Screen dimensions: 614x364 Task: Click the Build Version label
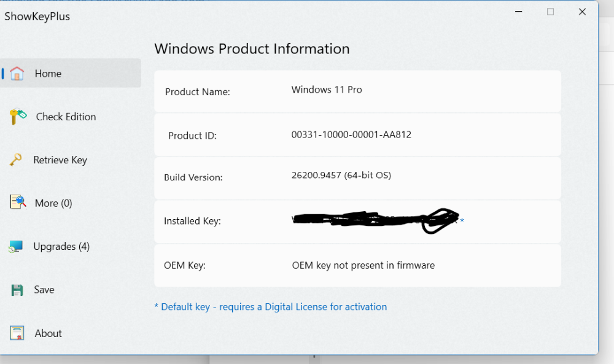193,177
